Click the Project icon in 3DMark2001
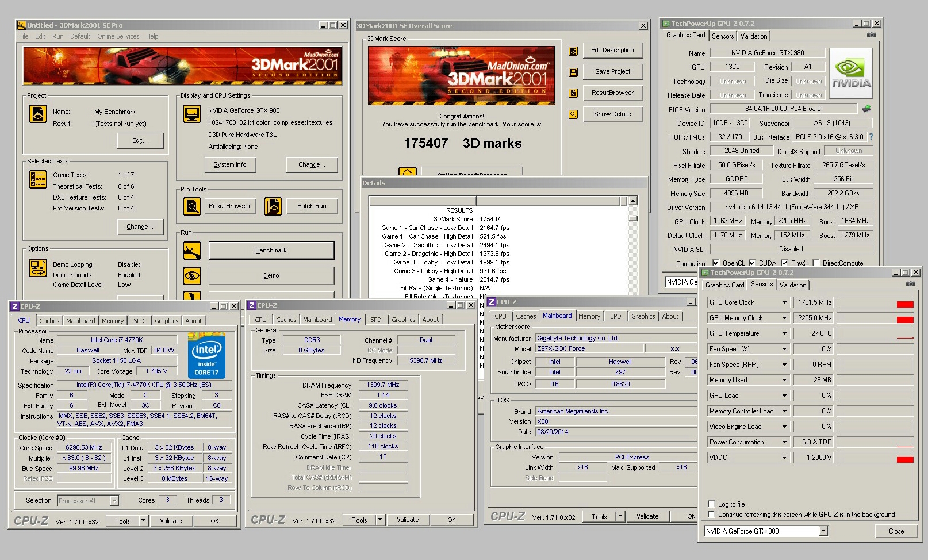The image size is (928, 560). pos(38,114)
